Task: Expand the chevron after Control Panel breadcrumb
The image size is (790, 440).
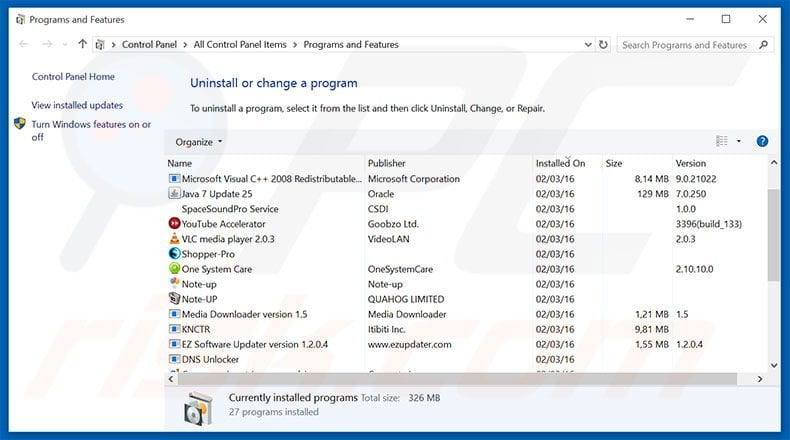Action: point(185,44)
